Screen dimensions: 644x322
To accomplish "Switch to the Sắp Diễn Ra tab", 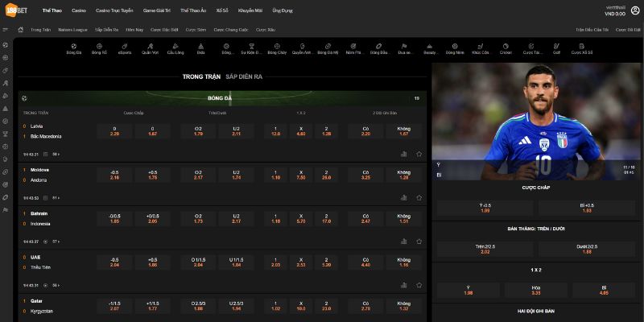I will coord(243,76).
